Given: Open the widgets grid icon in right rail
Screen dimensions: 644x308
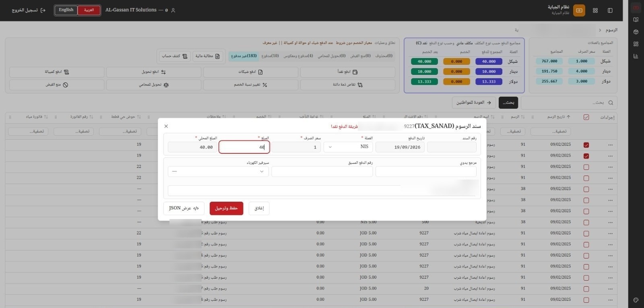Looking at the screenshot, I should (x=636, y=44).
